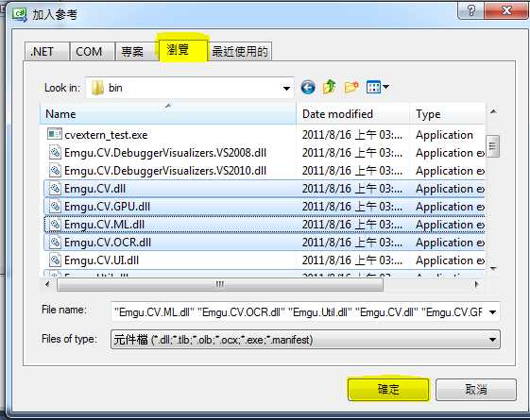Image resolution: width=530 pixels, height=420 pixels.
Task: Select the Emgu.CV.ML.dll file name
Action: coord(105,225)
